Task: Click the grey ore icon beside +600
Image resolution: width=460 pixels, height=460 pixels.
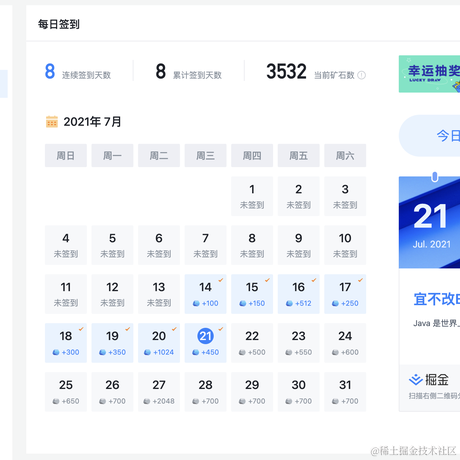Action: (x=335, y=352)
